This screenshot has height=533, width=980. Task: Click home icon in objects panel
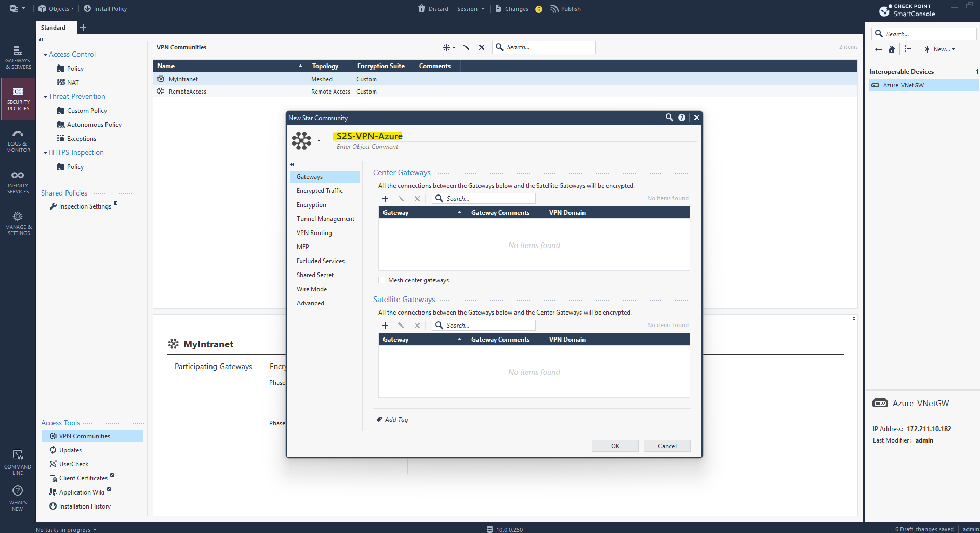(x=892, y=49)
